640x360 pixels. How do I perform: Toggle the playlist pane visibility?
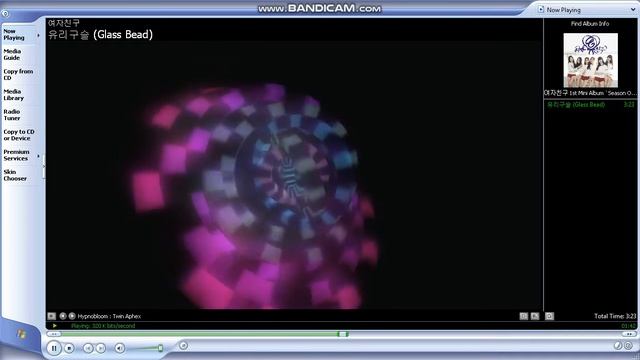click(549, 316)
